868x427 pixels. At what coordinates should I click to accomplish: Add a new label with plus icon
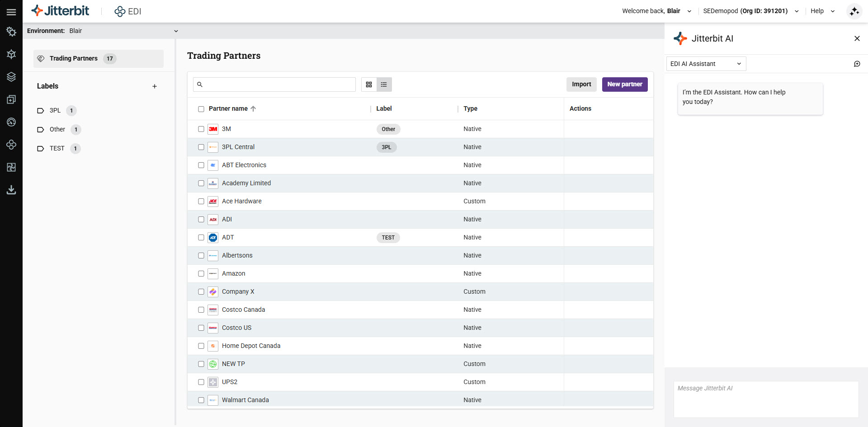(x=155, y=86)
